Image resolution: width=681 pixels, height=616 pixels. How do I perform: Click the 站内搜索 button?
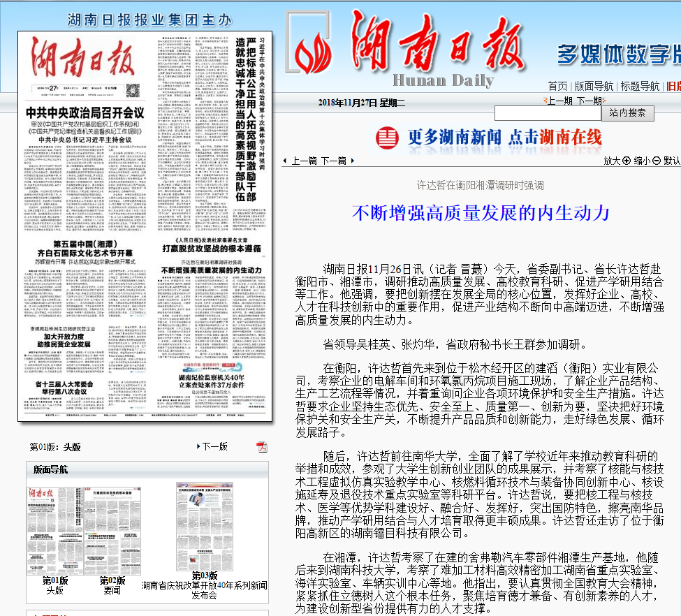[627, 113]
